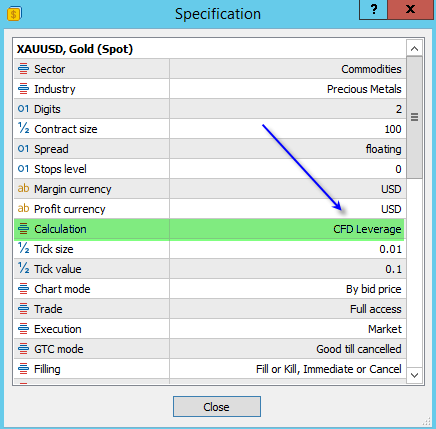436x429 pixels.
Task: Click the Sector row icon
Action: pyautogui.click(x=23, y=69)
